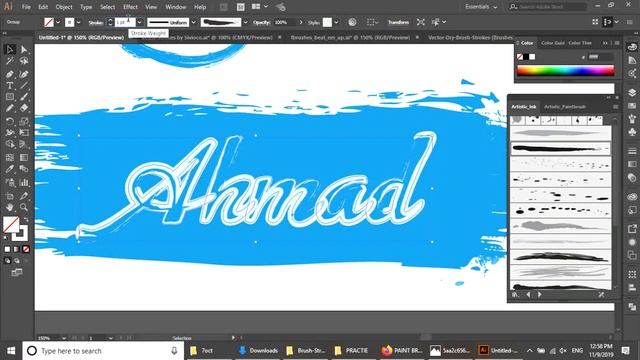Switch to the Artistic_Paintbrush library tab
This screenshot has width=640, height=360.
565,107
